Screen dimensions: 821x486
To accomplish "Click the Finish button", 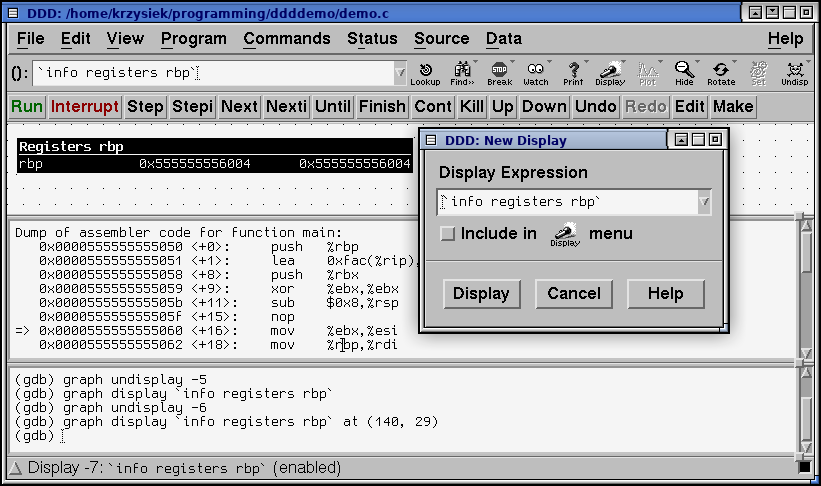I will [x=382, y=106].
